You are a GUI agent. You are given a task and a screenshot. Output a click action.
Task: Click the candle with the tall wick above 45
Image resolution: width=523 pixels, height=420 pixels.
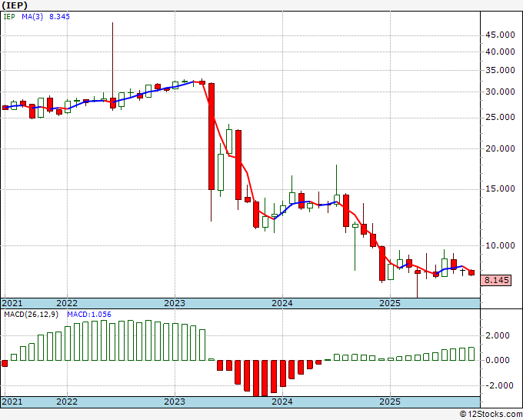click(x=113, y=103)
